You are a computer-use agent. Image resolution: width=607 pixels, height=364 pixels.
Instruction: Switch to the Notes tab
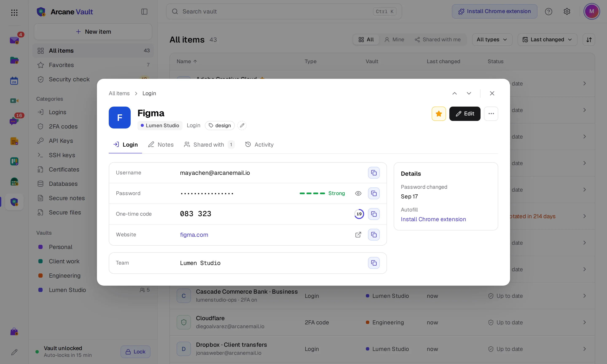click(161, 145)
